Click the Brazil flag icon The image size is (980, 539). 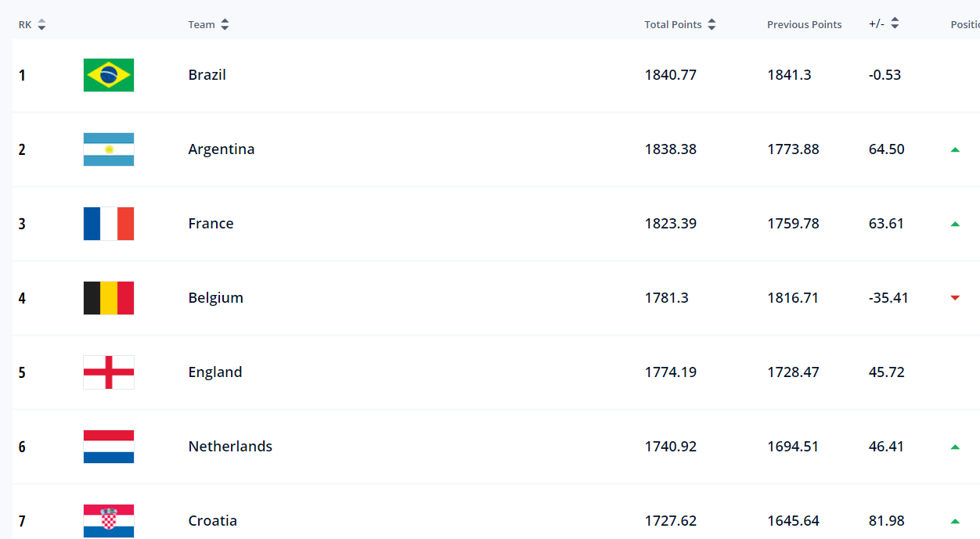[x=109, y=75]
